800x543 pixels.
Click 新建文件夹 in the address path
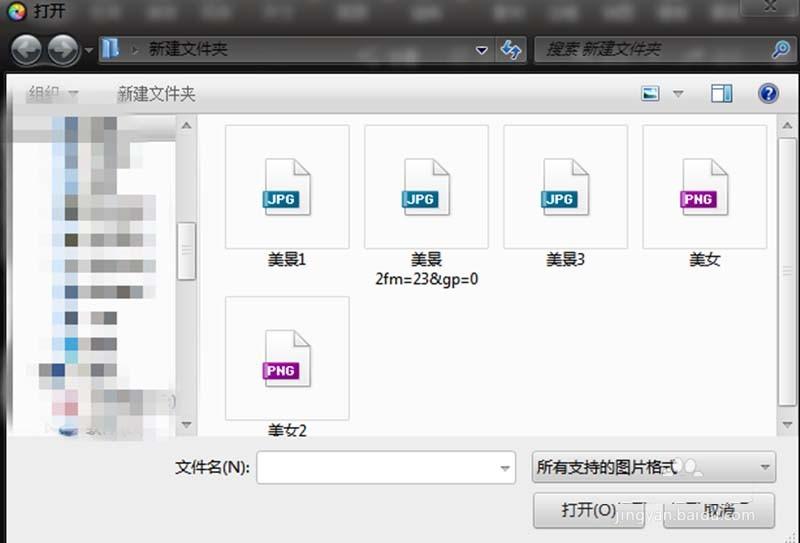[x=187, y=50]
